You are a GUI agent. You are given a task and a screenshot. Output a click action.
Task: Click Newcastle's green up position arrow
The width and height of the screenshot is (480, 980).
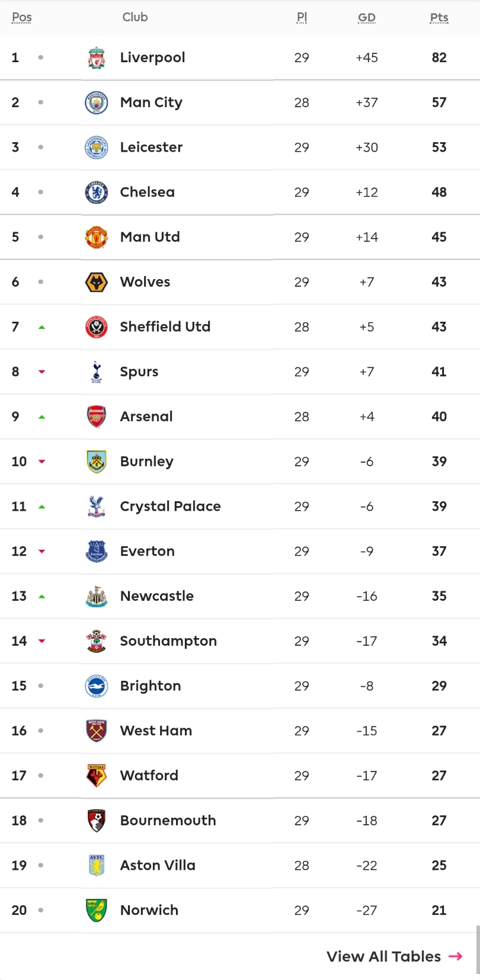coord(41,597)
